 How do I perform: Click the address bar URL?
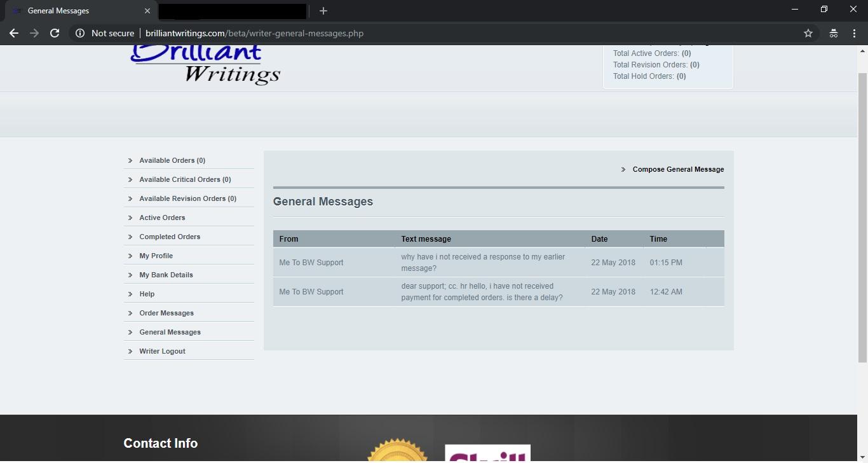(x=254, y=33)
